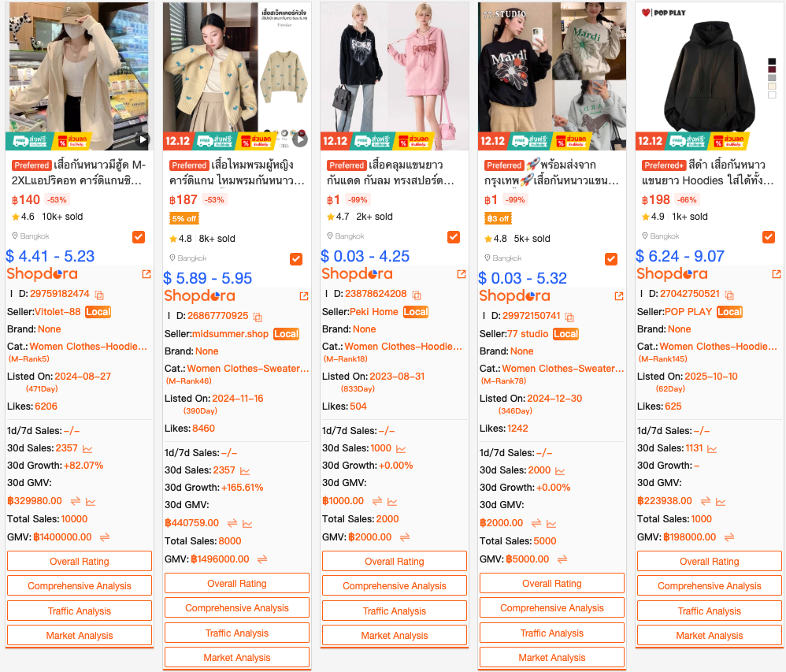Open external link icon for POP PLAY Shopdora panel
The width and height of the screenshot is (786, 672).
pyautogui.click(x=777, y=274)
